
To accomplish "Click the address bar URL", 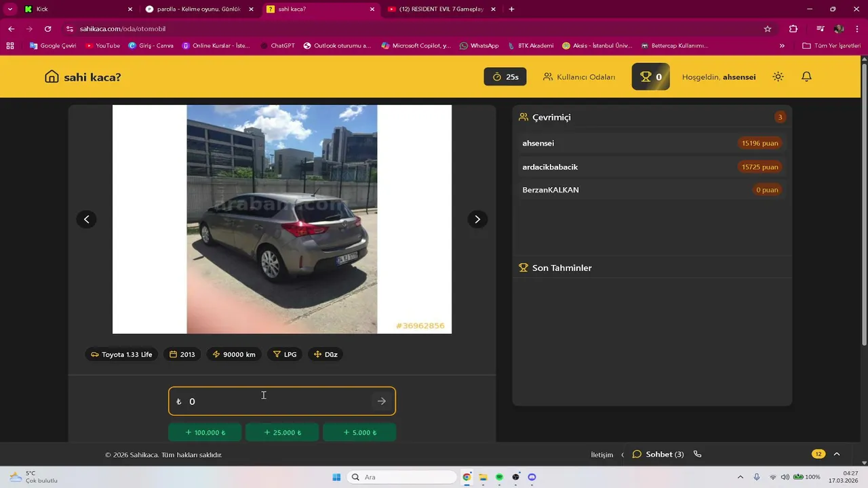I will point(123,29).
